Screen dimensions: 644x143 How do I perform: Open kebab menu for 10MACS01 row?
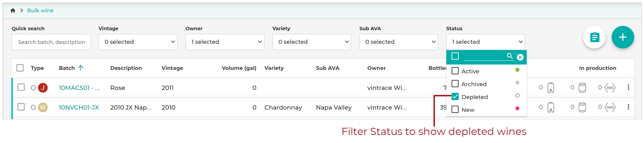[628, 87]
